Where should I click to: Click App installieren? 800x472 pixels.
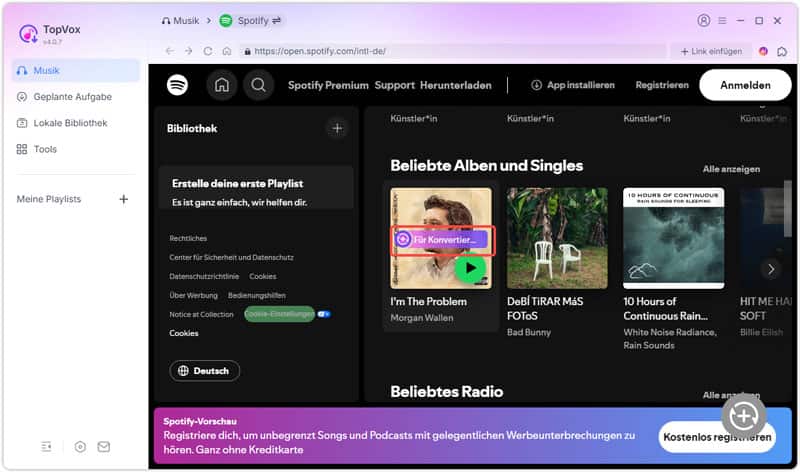[573, 85]
